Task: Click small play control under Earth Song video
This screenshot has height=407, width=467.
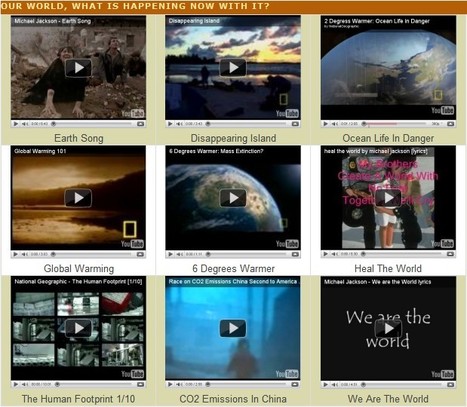Action: click(x=15, y=124)
